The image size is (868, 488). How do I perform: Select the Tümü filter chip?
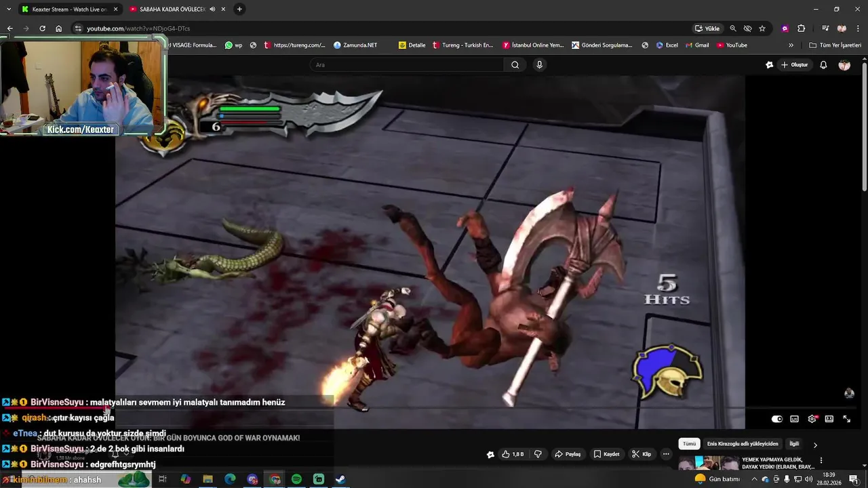tap(689, 444)
